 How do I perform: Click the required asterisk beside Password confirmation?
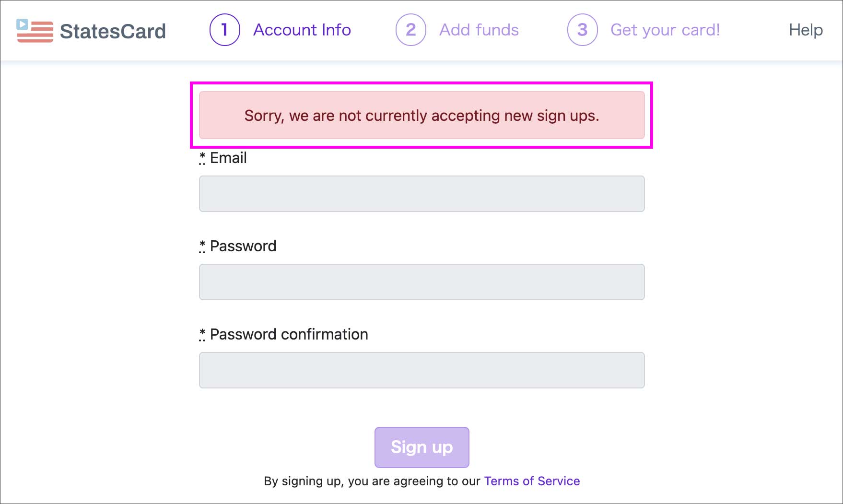pos(202,333)
